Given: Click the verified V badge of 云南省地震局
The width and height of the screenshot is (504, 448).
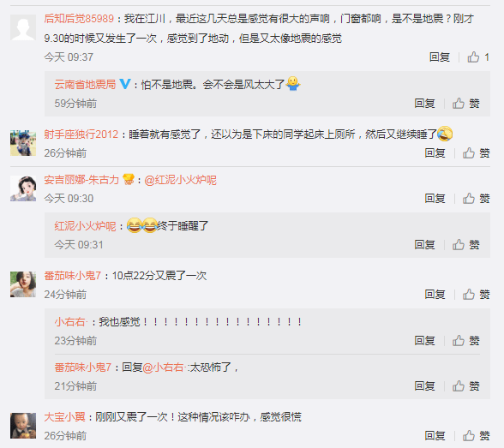Looking at the screenshot, I should point(125,84).
